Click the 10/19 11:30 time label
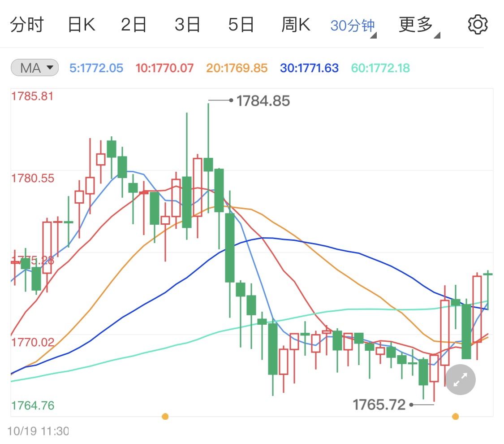This screenshot has height=444, width=504. (x=38, y=431)
